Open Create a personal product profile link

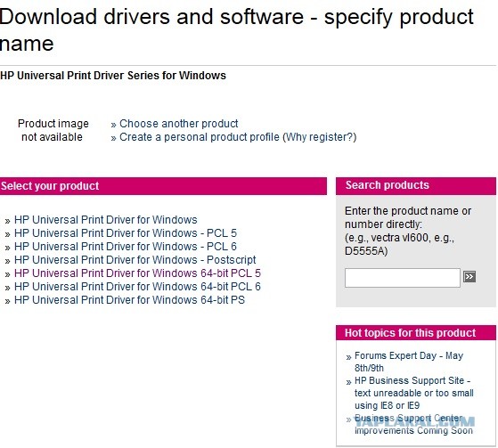200,137
